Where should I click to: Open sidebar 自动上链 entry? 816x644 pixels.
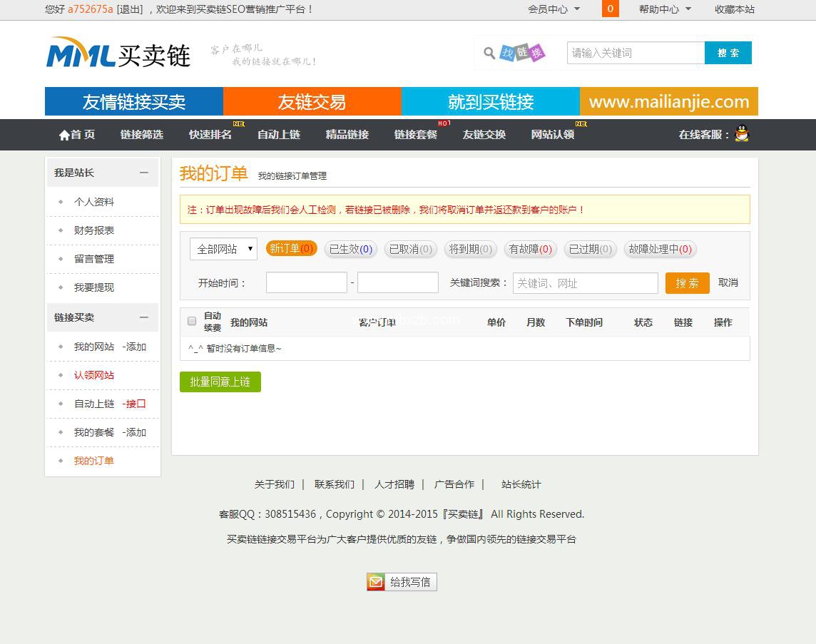pos(93,404)
